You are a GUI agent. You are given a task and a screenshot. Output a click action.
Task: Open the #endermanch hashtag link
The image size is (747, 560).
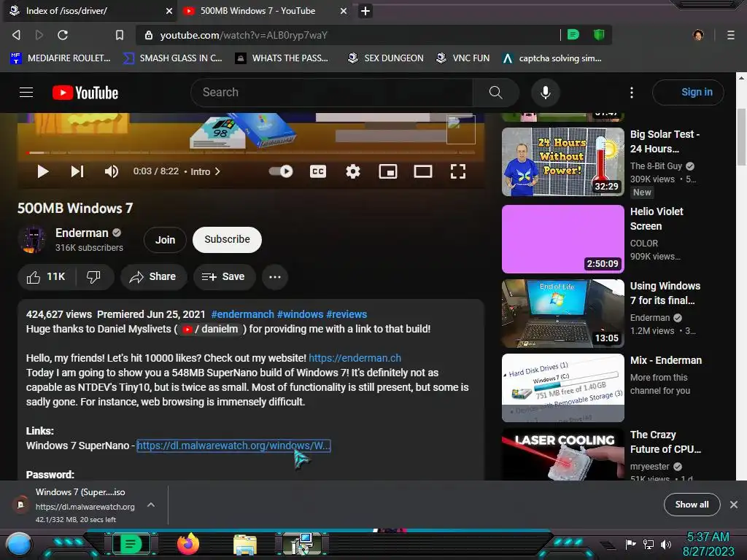pos(242,314)
